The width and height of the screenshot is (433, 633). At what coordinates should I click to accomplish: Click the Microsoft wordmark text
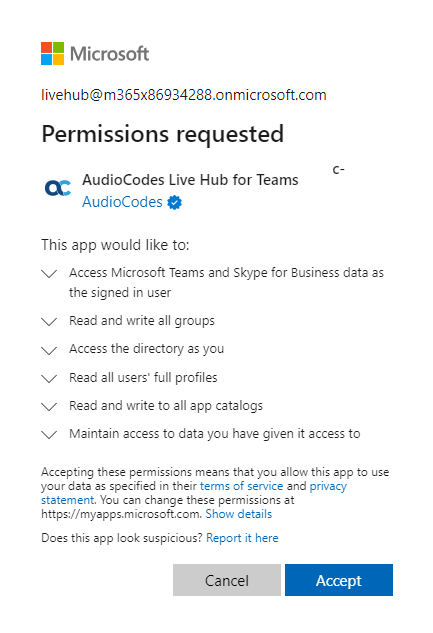tap(109, 54)
